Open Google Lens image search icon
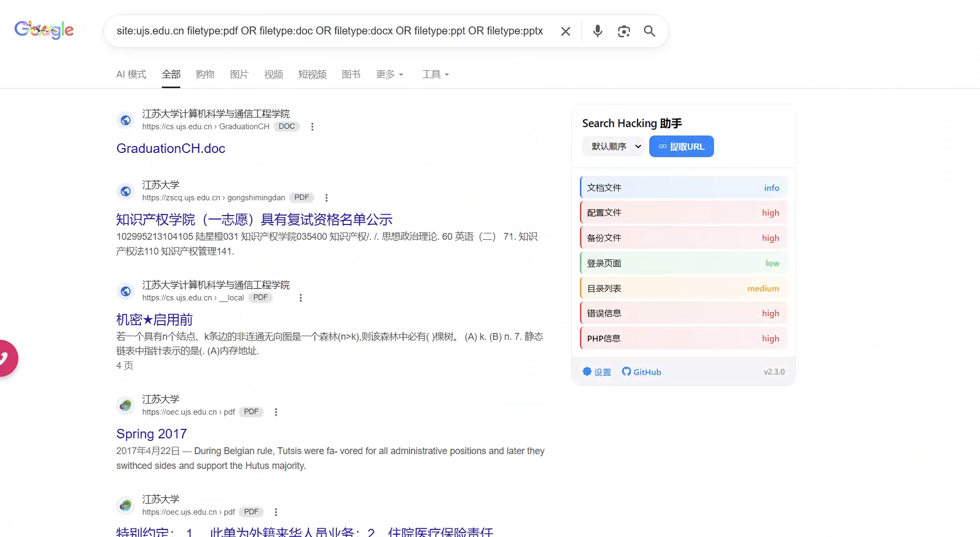 point(624,31)
